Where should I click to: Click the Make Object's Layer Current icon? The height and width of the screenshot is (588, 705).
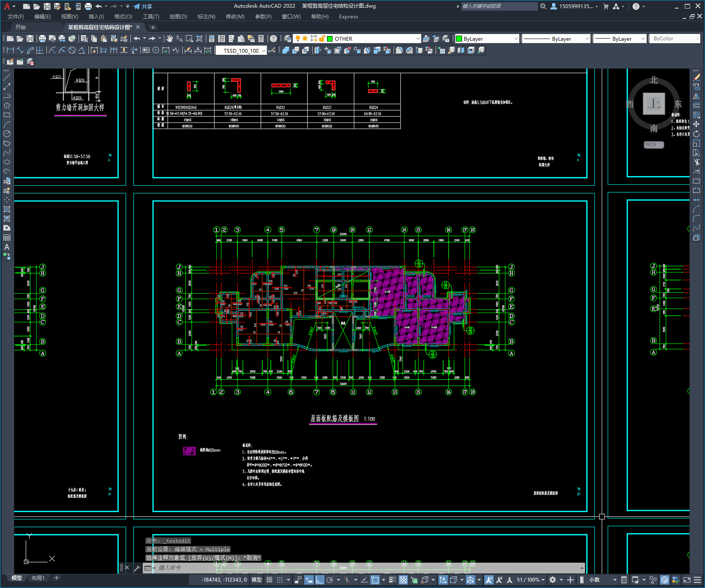point(426,39)
